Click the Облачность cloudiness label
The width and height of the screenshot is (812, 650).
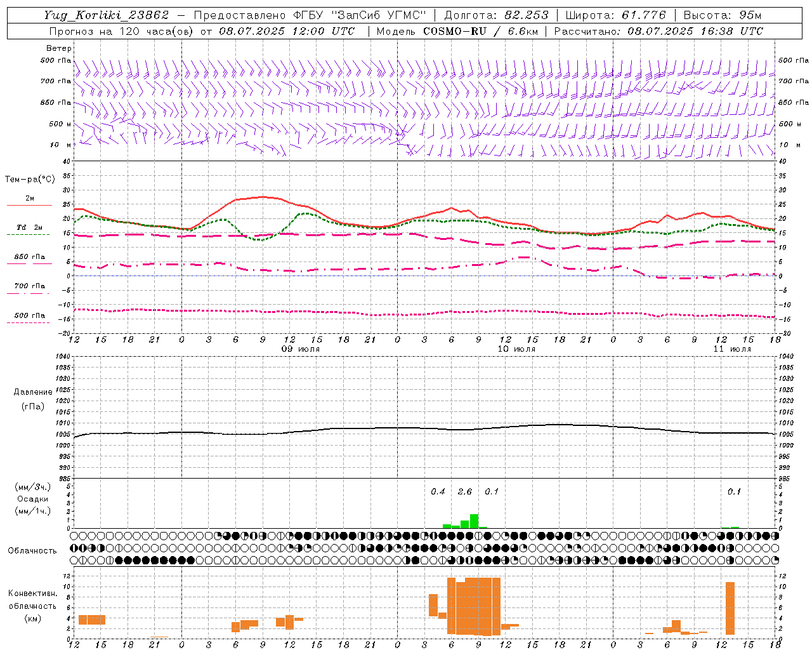coord(32,550)
